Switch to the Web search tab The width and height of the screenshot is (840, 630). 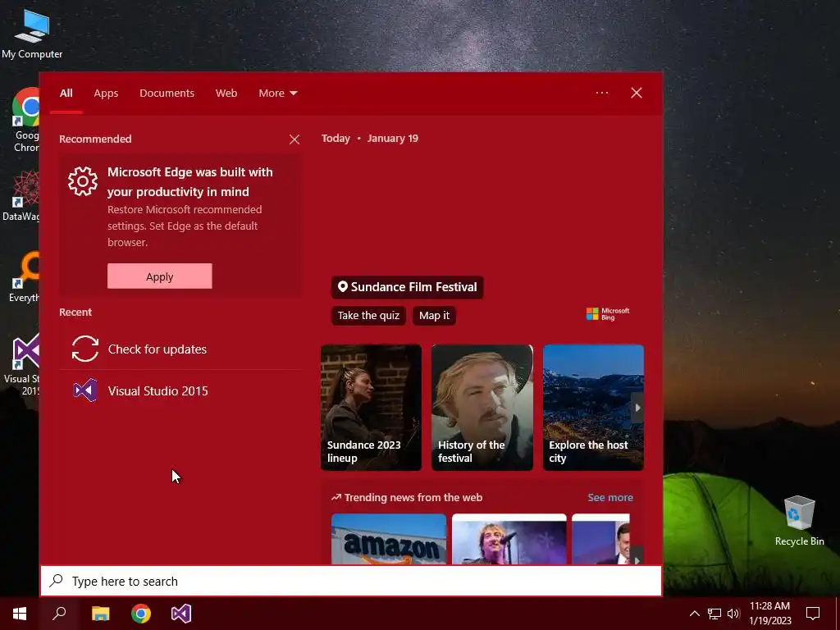[x=226, y=94]
